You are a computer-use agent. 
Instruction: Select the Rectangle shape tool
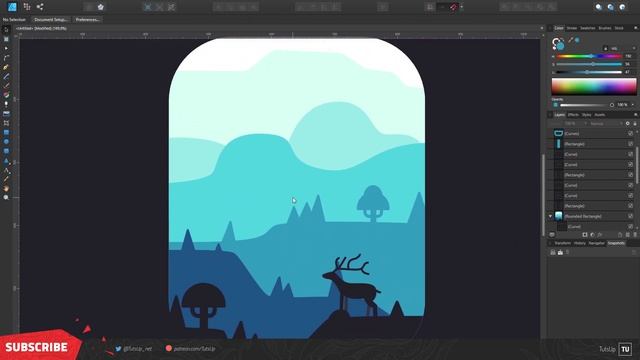(x=6, y=132)
